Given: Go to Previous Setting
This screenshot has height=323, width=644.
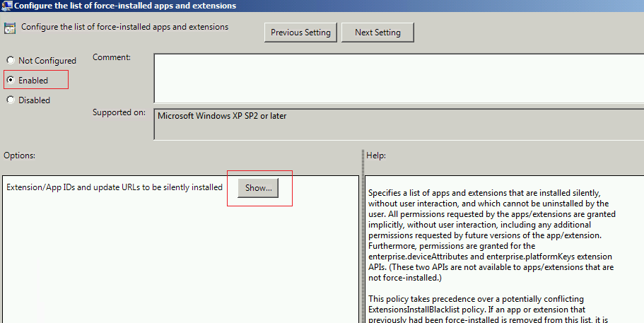Looking at the screenshot, I should pyautogui.click(x=300, y=33).
